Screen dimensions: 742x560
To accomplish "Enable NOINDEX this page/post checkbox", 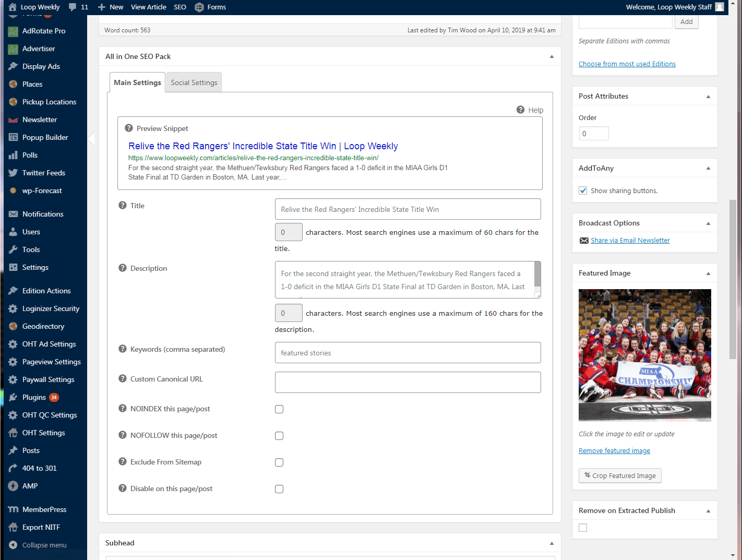I will [279, 409].
